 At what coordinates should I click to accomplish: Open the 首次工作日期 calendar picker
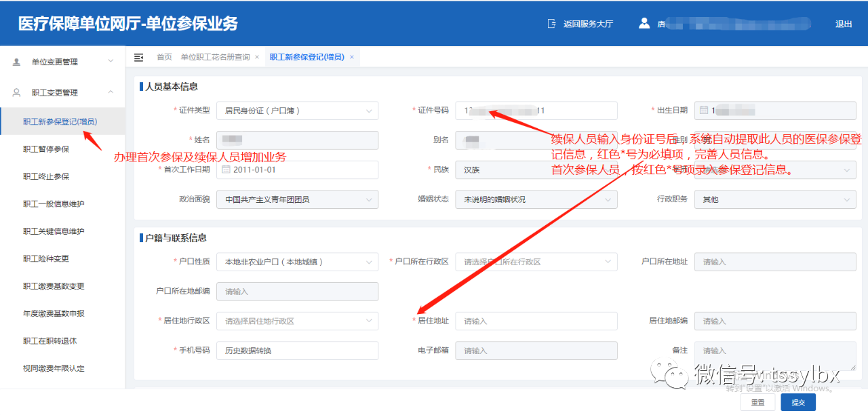(226, 170)
